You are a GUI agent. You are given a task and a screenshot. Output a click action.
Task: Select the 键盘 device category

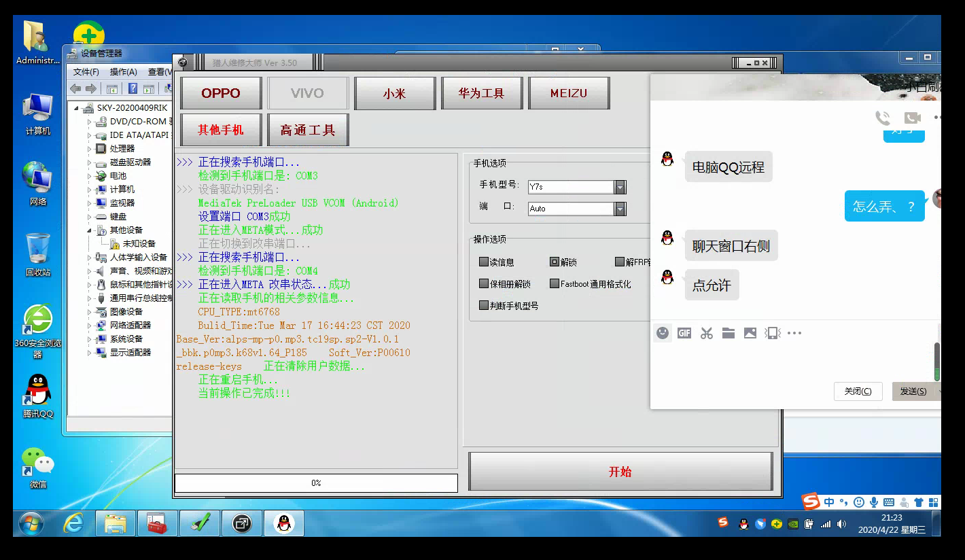click(x=118, y=216)
